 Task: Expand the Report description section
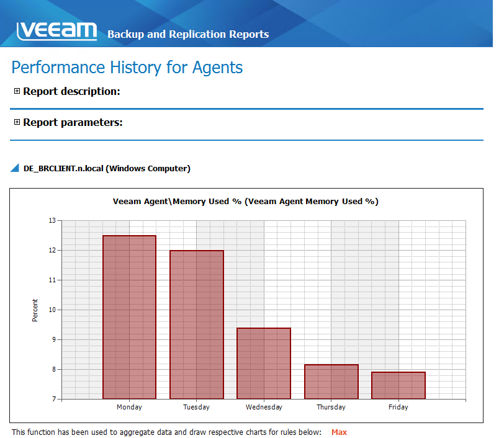click(17, 91)
